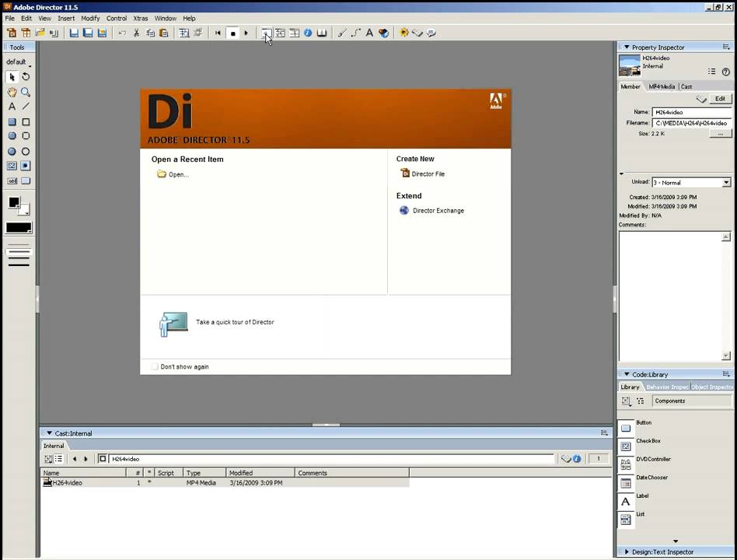Click the Cut scissors icon
This screenshot has height=560, width=737.
(x=136, y=33)
